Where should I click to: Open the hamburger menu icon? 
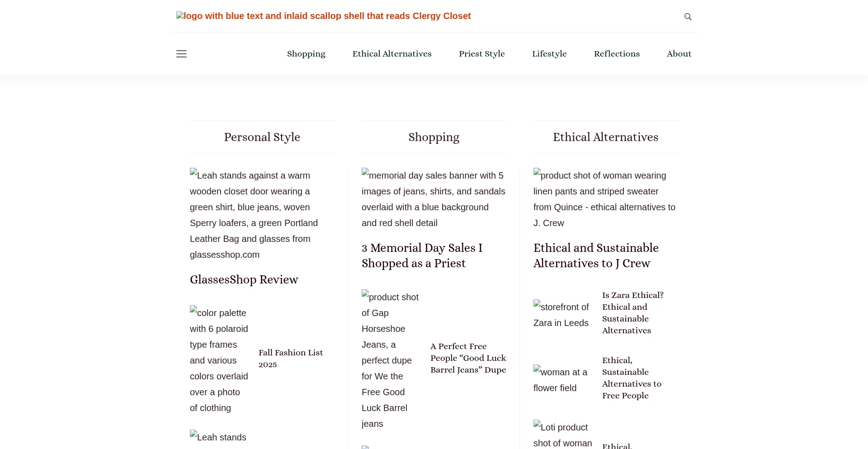click(x=181, y=54)
